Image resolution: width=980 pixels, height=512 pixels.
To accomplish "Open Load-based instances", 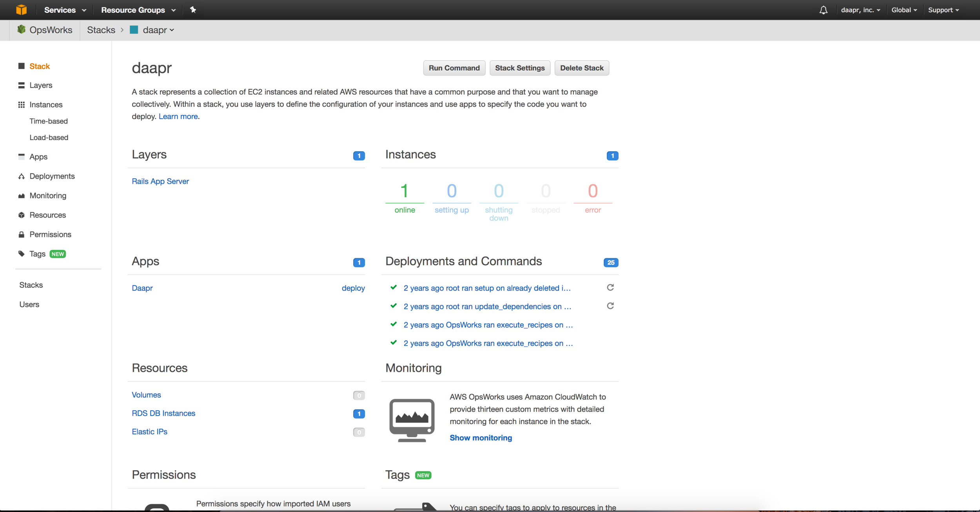I will click(49, 137).
